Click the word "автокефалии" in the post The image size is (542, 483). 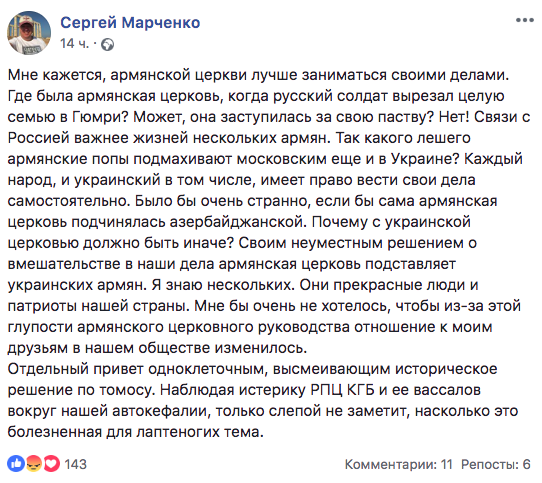pyautogui.click(x=162, y=411)
